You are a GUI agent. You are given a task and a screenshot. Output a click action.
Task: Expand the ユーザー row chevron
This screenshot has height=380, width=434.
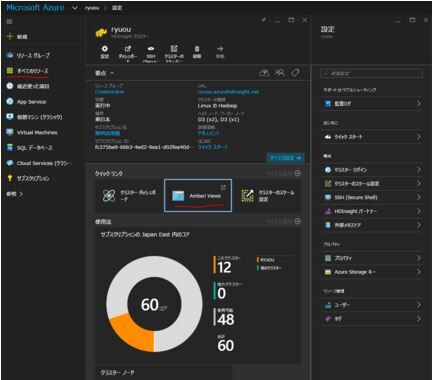(419, 305)
